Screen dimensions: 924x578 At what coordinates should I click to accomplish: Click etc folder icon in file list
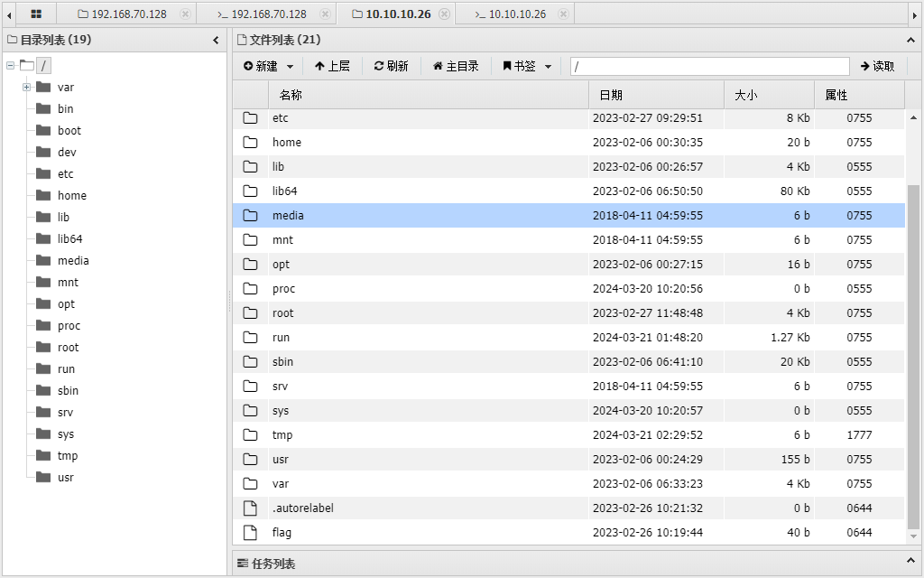[x=251, y=118]
